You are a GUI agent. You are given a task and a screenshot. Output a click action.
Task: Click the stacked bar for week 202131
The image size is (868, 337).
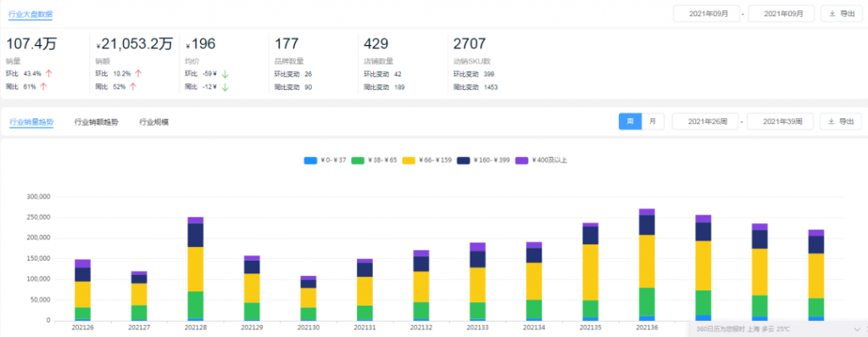click(364, 289)
